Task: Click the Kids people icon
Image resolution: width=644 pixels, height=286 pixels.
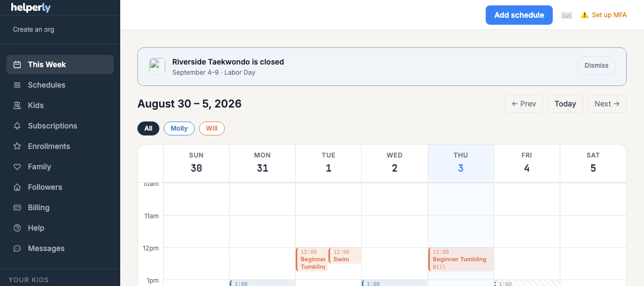Action: click(x=17, y=105)
